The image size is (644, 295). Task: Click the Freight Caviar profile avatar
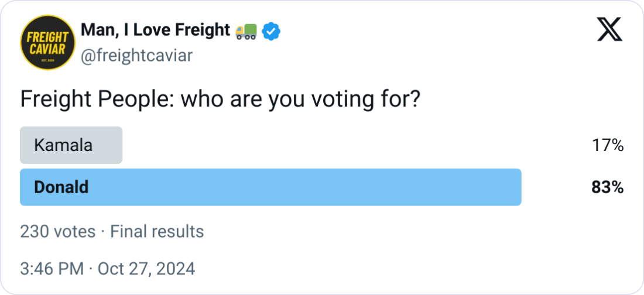48,42
